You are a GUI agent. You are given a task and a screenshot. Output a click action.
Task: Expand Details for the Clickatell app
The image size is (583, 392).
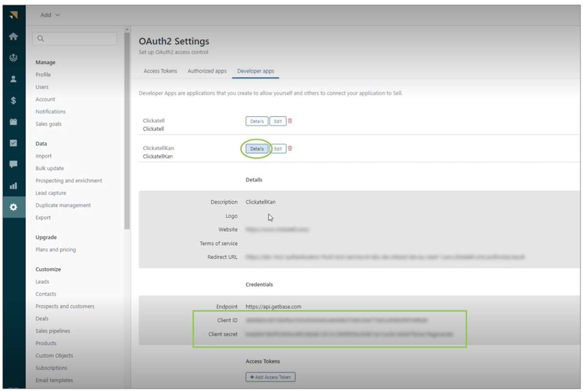pos(257,121)
